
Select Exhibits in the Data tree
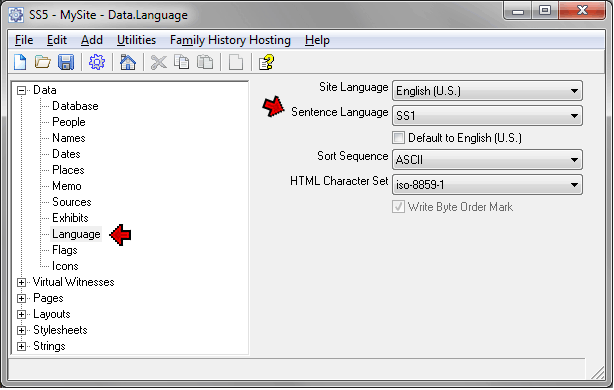pyautogui.click(x=70, y=218)
